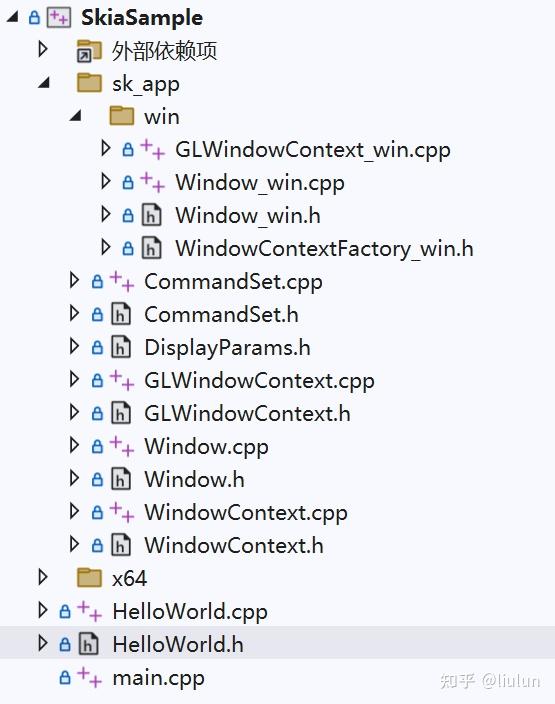Click the header icon of CommandSet.h
The height and width of the screenshot is (704, 555).
coord(121,314)
